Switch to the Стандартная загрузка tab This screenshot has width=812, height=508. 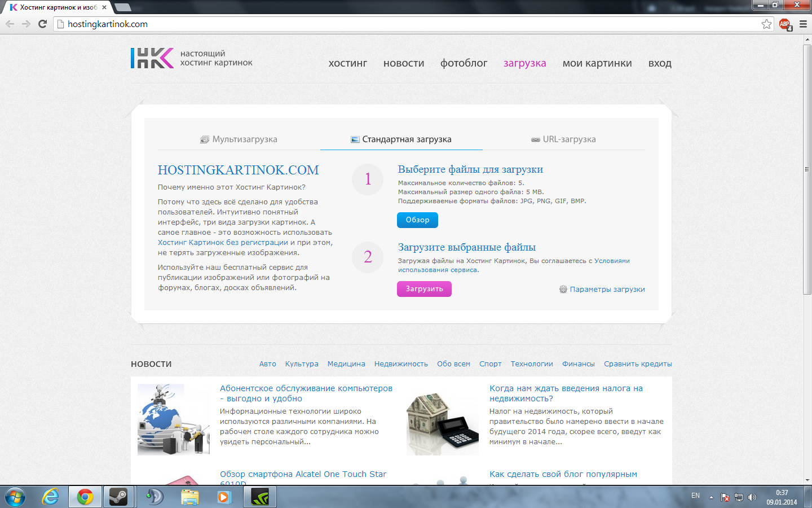[x=401, y=139]
